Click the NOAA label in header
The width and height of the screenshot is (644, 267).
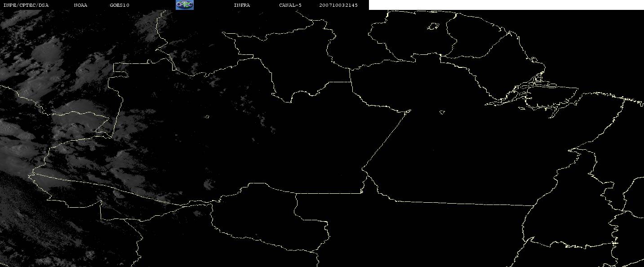click(80, 5)
